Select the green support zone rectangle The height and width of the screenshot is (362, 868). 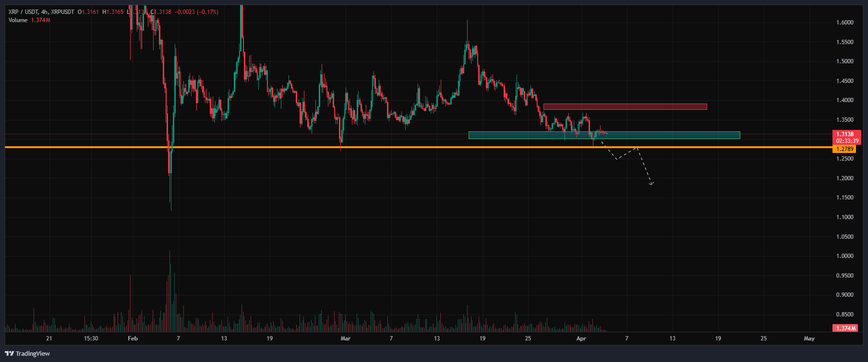[672, 135]
